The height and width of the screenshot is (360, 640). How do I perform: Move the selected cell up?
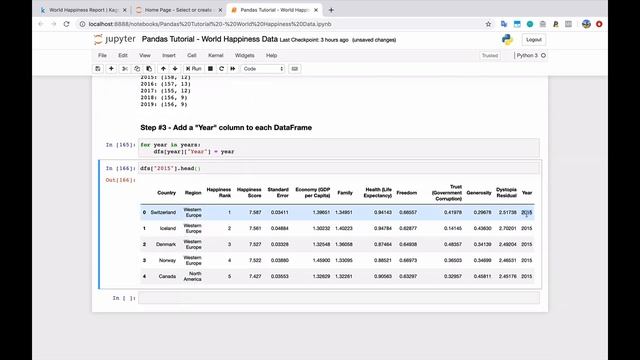point(163,69)
